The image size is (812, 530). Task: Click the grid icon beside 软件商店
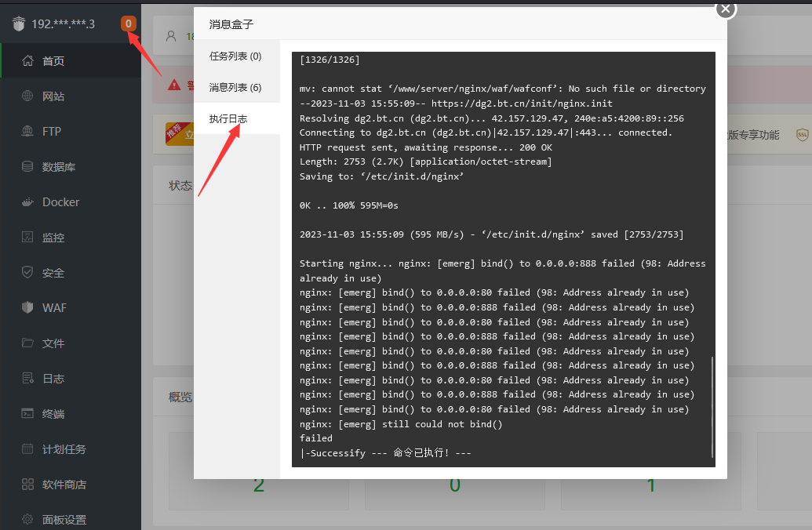tap(28, 484)
